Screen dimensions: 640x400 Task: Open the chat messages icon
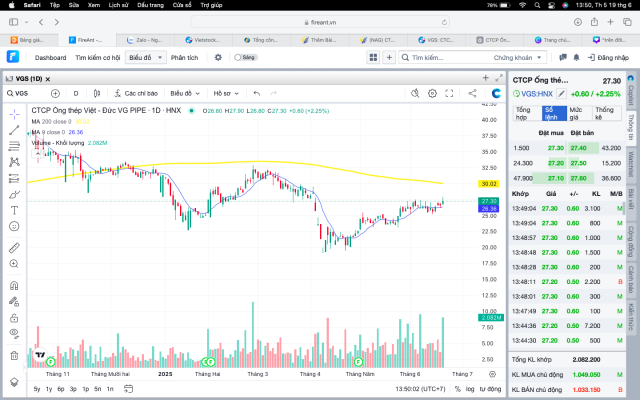point(563,58)
